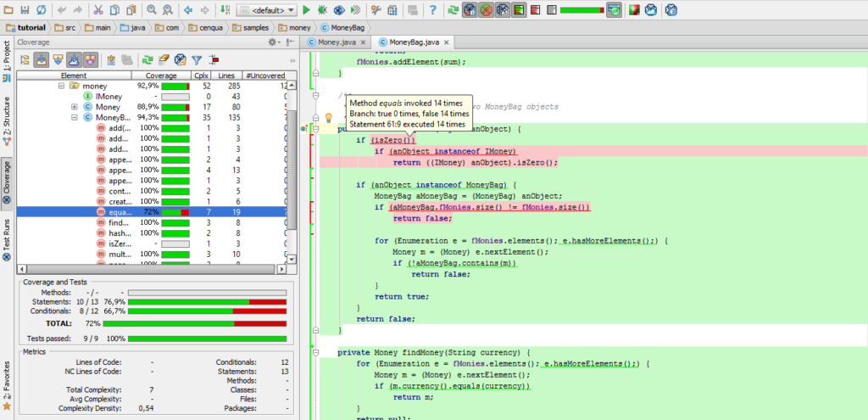The image size is (868, 420).
Task: Toggle the orange crossed Clover cube button
Action: click(486, 9)
